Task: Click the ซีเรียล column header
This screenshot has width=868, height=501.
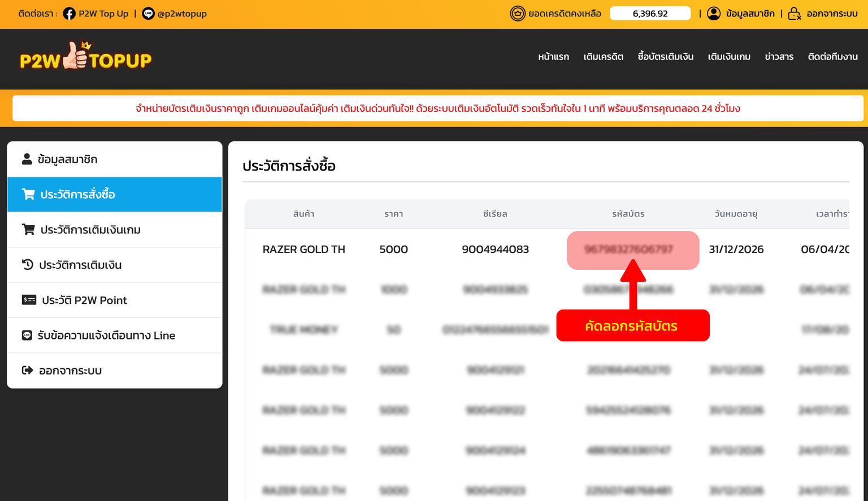Action: [495, 214]
